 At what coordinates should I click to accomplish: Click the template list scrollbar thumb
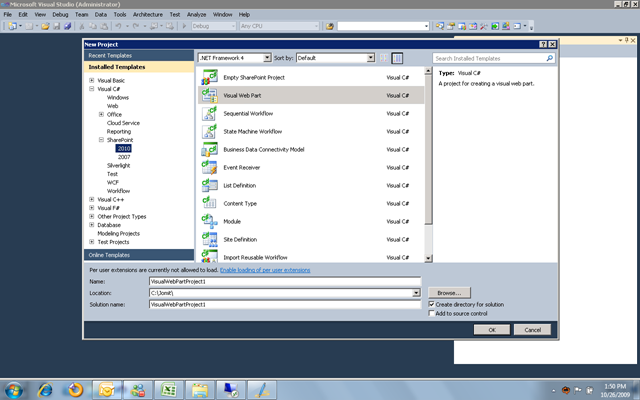point(428,149)
